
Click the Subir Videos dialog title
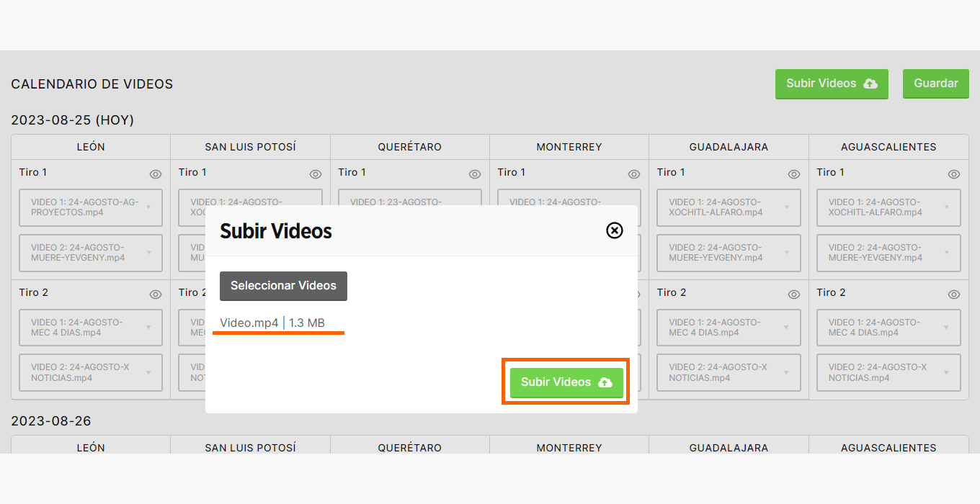(276, 231)
